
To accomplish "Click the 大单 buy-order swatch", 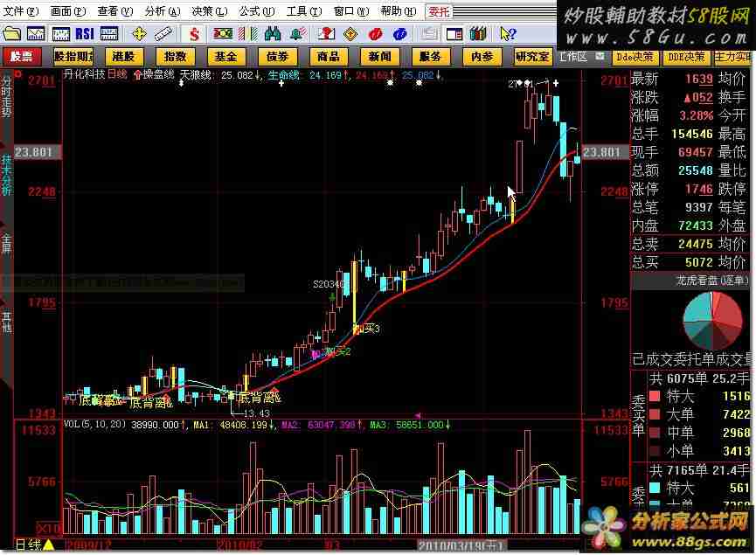I will 655,414.
